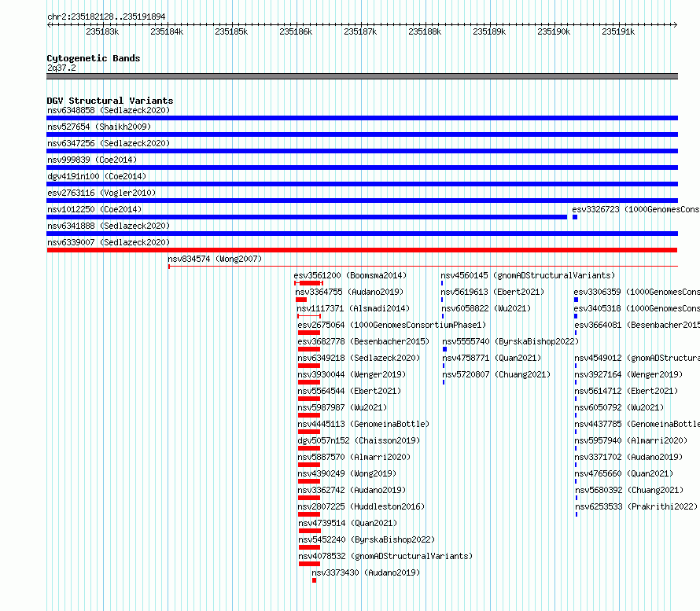Click the DGV Structural Variants track title
Image resolution: width=700 pixels, height=611 pixels.
(x=110, y=101)
